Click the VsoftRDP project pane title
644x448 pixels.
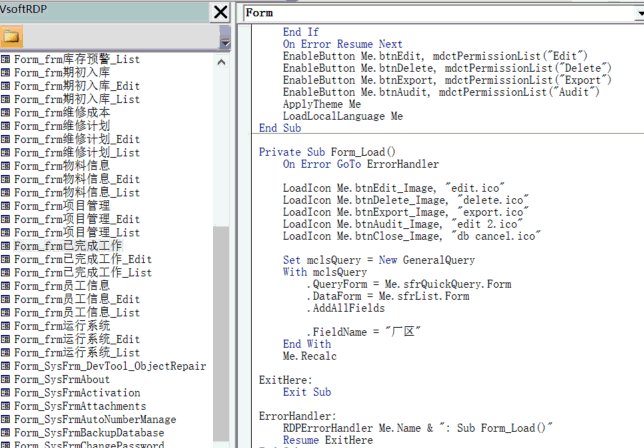pos(24,9)
